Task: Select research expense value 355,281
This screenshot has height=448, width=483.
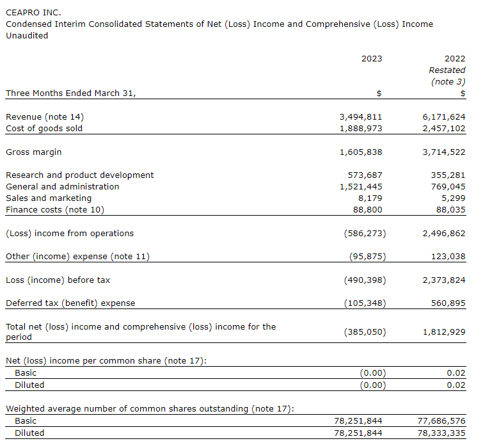Action: pyautogui.click(x=448, y=175)
